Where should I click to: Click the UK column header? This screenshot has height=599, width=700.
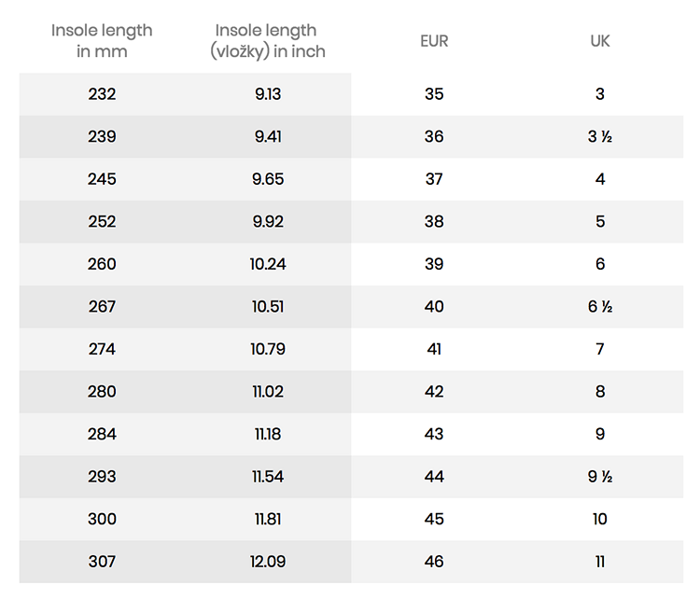click(x=600, y=41)
